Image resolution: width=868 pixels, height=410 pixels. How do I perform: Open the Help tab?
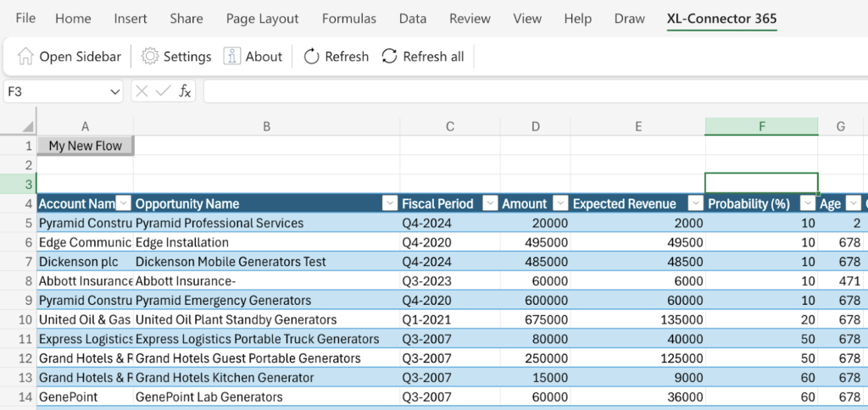coord(578,19)
